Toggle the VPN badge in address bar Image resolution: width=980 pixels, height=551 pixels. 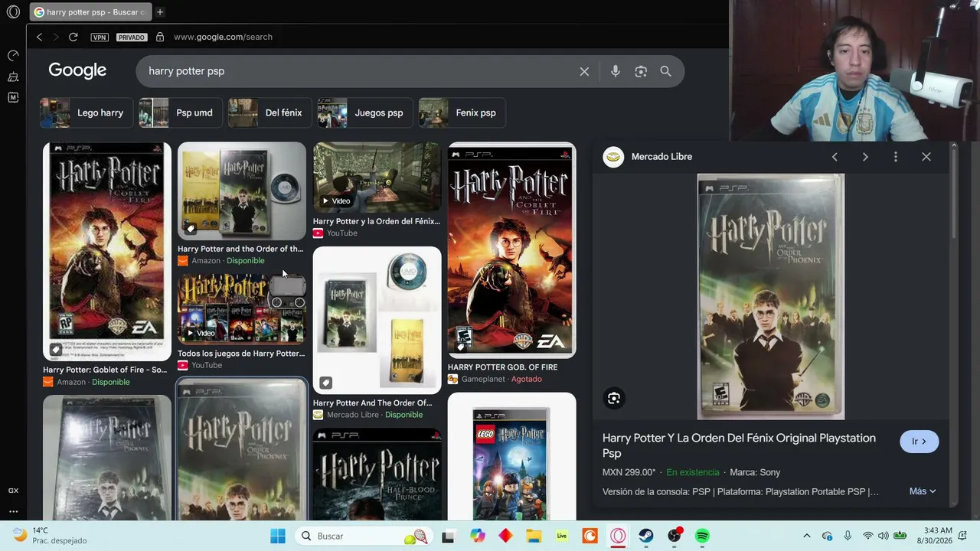[x=100, y=37]
